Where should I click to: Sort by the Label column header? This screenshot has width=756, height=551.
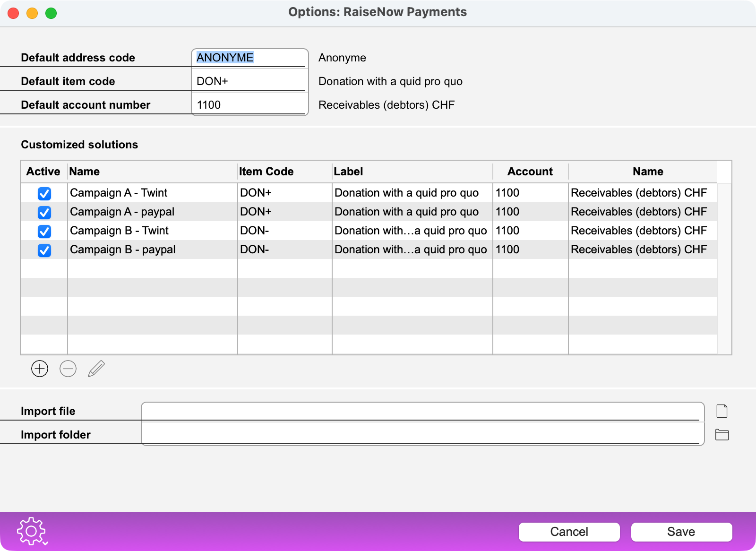coord(412,172)
